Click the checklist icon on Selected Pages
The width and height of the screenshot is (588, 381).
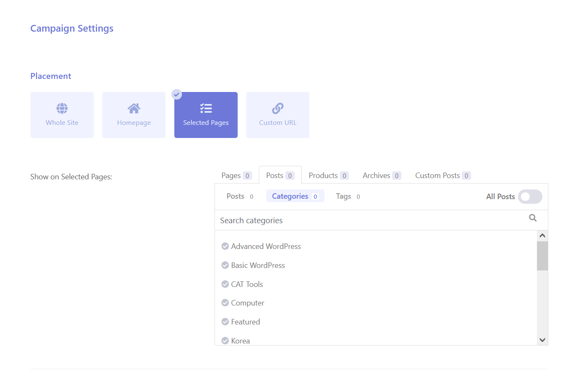point(206,108)
